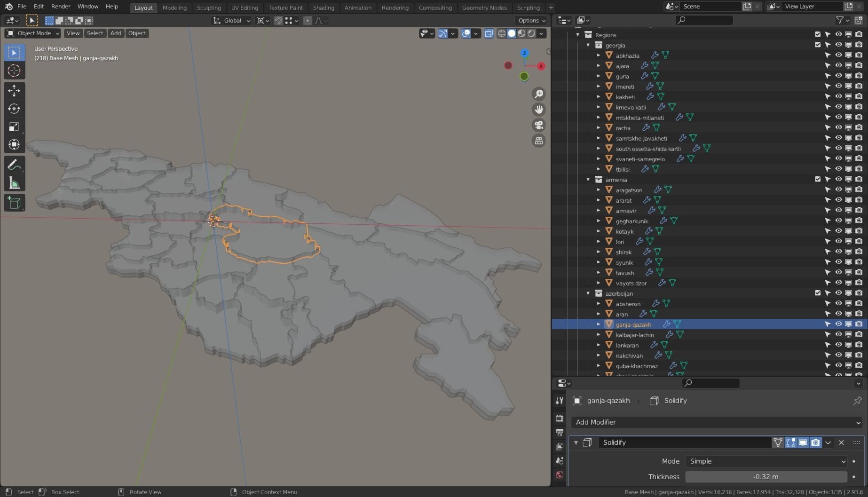The image size is (868, 497).
Task: Uncheck the azerbeijan collection checkbox
Action: coord(818,293)
